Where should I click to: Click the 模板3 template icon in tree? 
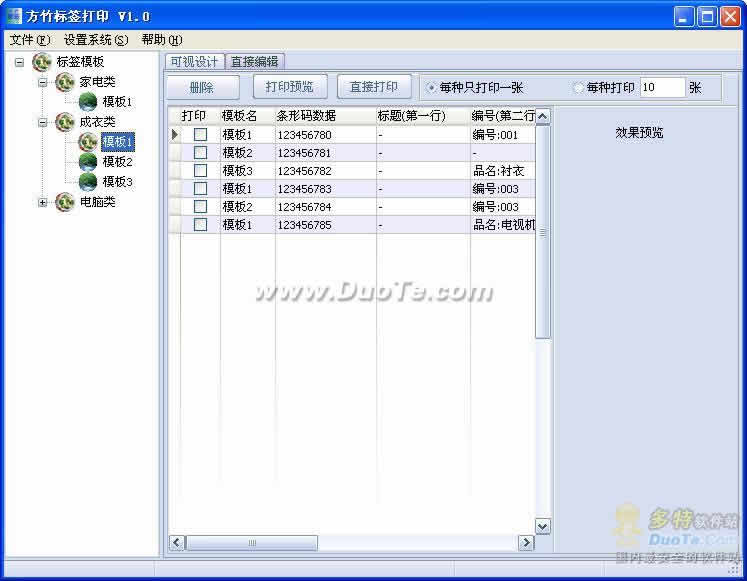tap(88, 182)
